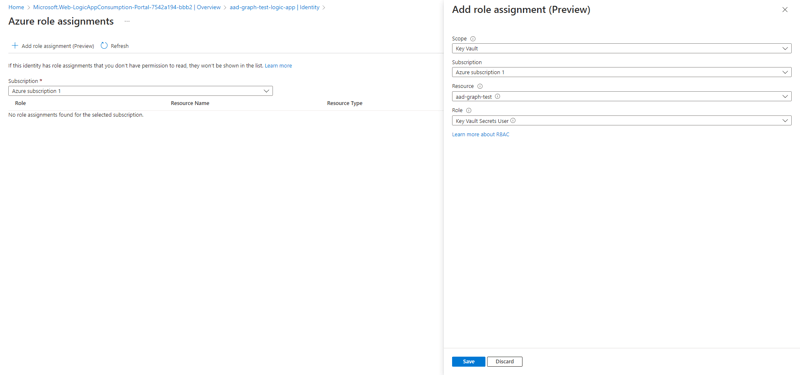
Task: Save the role assignment
Action: coord(468,362)
